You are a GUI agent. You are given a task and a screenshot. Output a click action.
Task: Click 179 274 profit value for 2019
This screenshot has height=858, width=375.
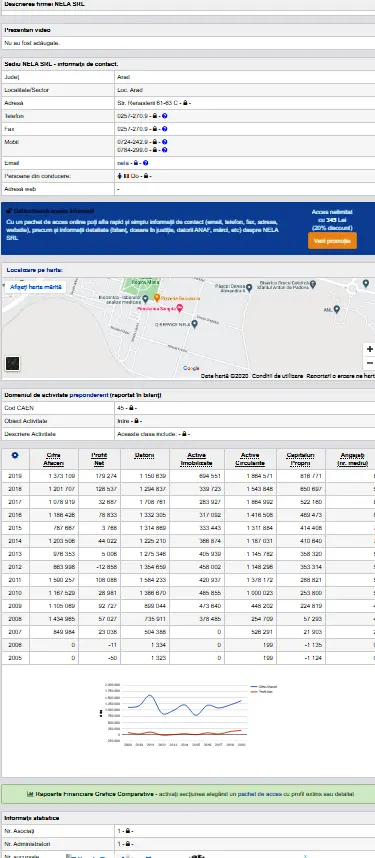pos(99,476)
